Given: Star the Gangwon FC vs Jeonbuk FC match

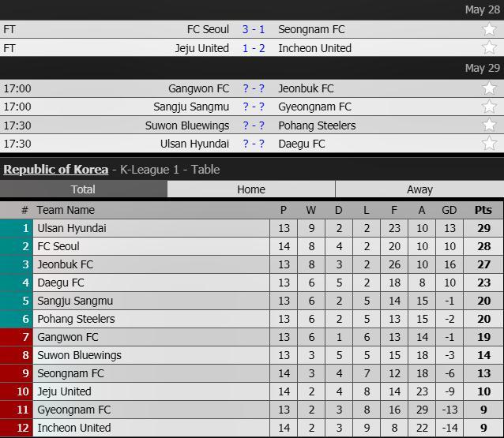Looking at the screenshot, I should [490, 88].
